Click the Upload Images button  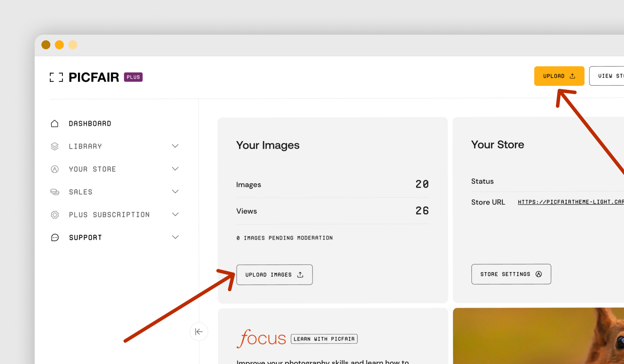(x=274, y=274)
